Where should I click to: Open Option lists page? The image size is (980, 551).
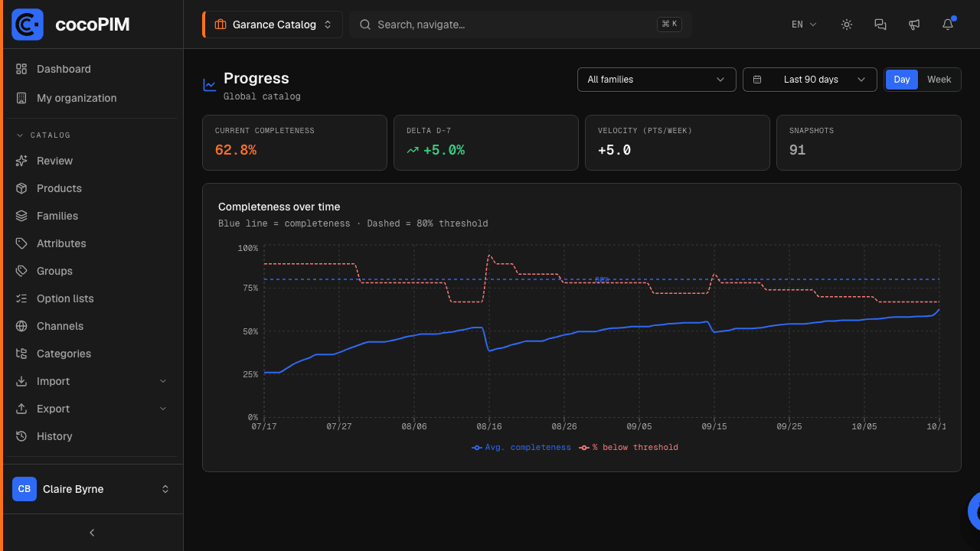click(x=92, y=298)
